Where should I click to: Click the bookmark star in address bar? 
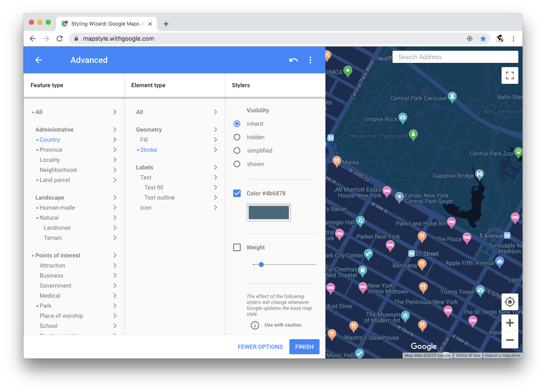pyautogui.click(x=483, y=39)
